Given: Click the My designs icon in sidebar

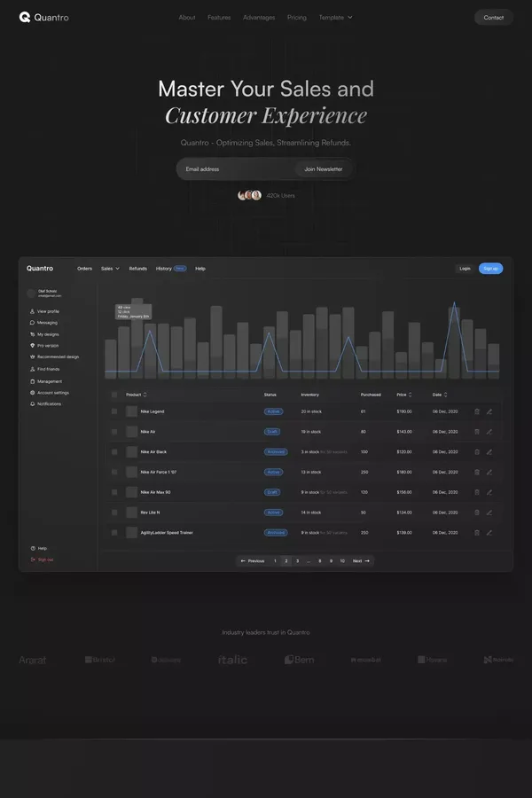Looking at the screenshot, I should click(x=32, y=334).
